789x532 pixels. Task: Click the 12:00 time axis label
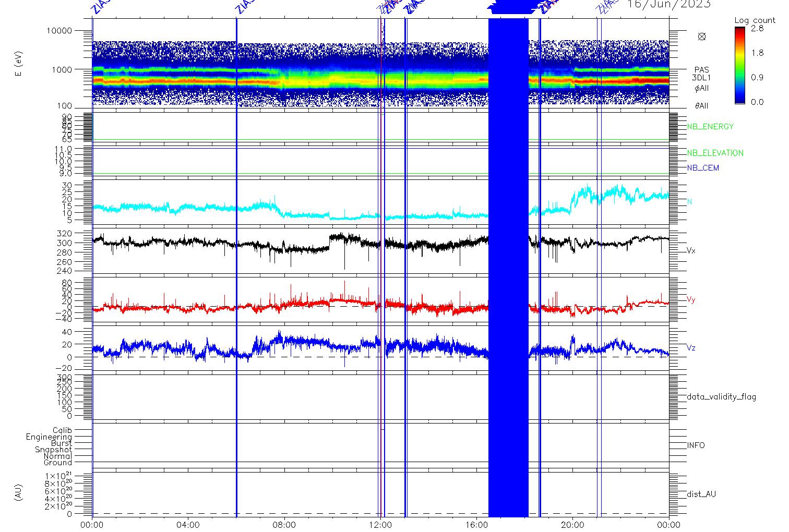click(380, 525)
